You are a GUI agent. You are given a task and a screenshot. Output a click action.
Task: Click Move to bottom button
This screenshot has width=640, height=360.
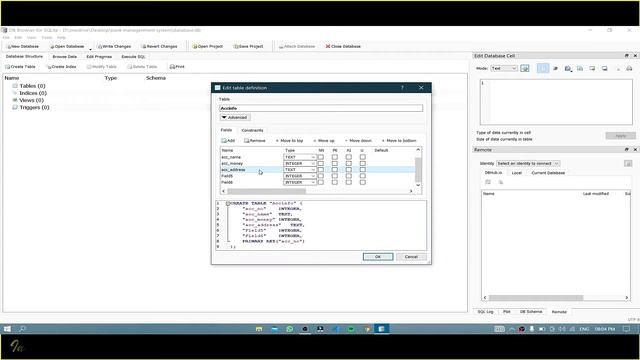[x=399, y=140]
